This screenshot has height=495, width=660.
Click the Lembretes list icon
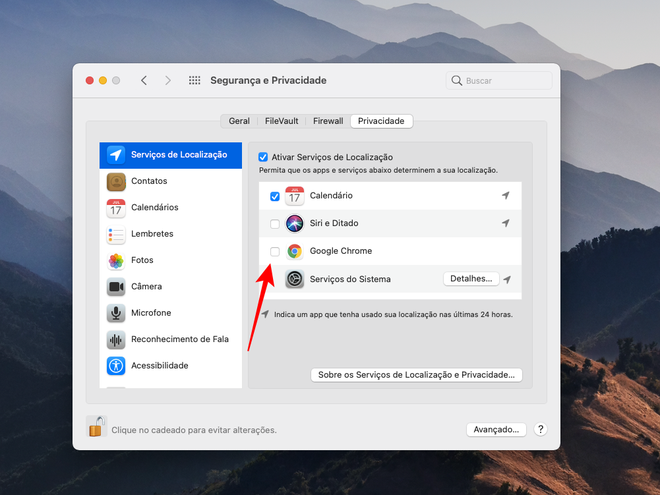click(116, 234)
